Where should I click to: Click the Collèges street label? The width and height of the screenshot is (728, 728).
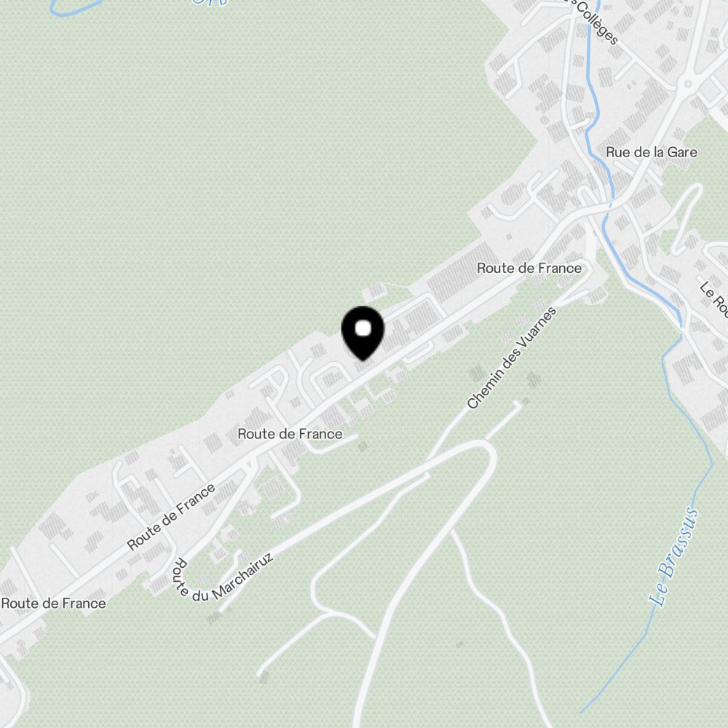598,23
